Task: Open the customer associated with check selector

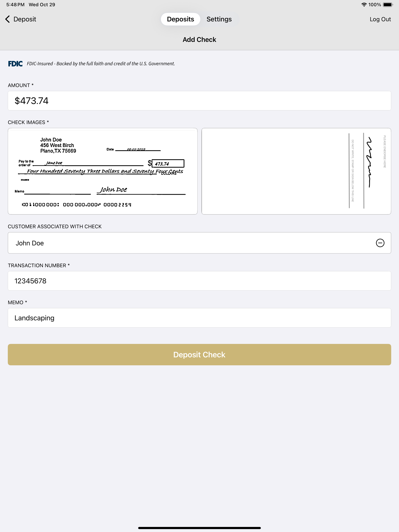Action: pyautogui.click(x=199, y=243)
